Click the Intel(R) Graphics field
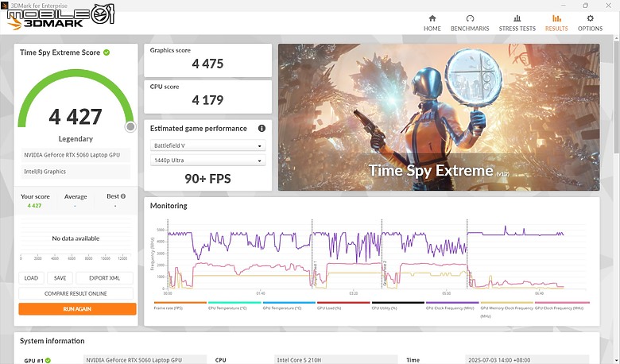This screenshot has height=364, width=620. pyautogui.click(x=76, y=172)
